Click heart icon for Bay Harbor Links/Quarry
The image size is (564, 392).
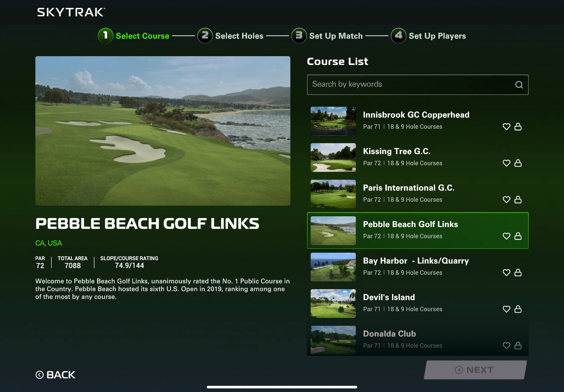(506, 273)
